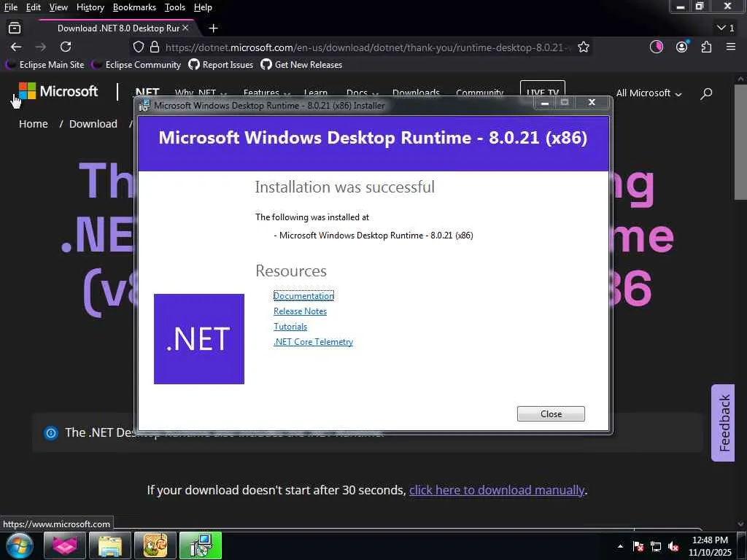The height and width of the screenshot is (560, 747).
Task: Reload the page with the refresh icon
Action: coord(66,47)
